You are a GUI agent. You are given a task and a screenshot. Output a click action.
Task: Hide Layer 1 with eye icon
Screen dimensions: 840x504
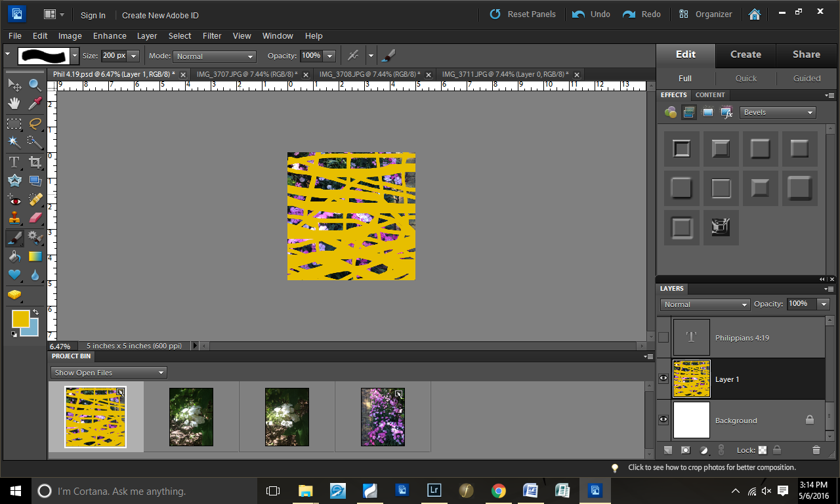pyautogui.click(x=663, y=379)
